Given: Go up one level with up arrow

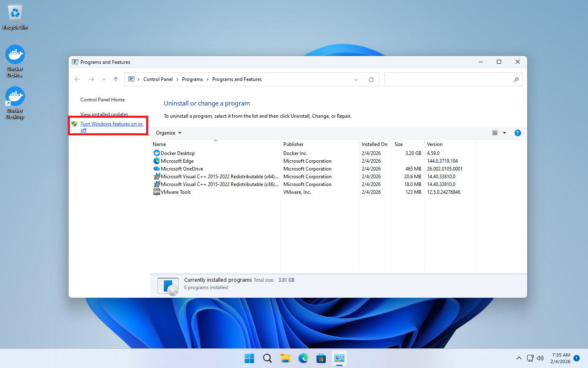Looking at the screenshot, I should click(116, 79).
